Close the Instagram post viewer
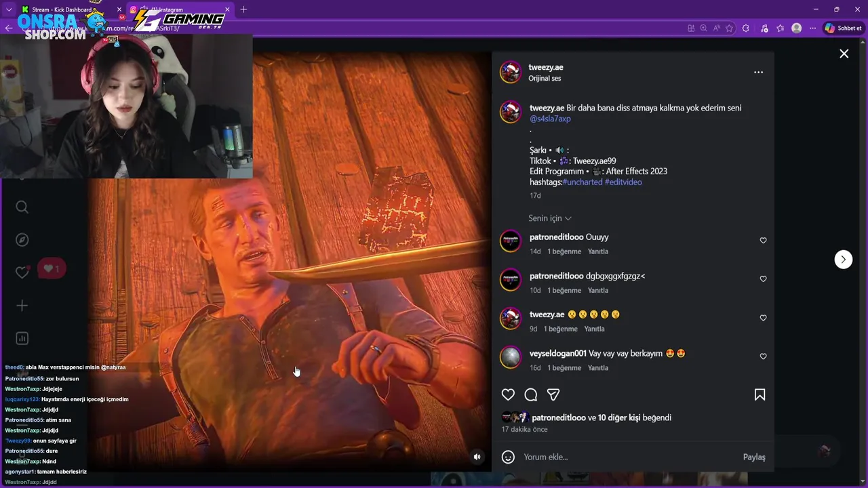Screen dimensions: 868x488 click(x=844, y=54)
